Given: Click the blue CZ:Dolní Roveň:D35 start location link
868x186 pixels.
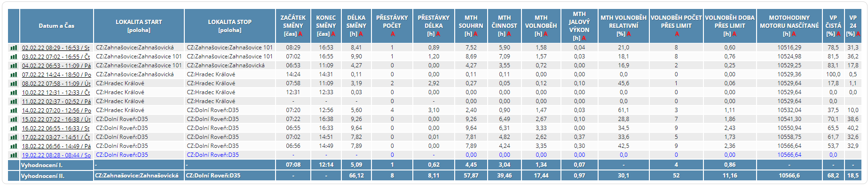Looking at the screenshot, I should tap(122, 155).
